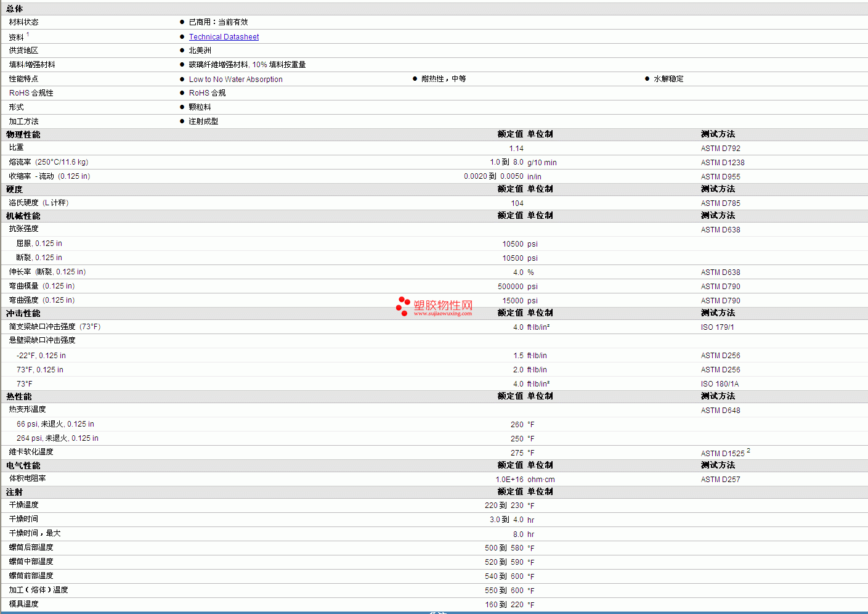This screenshot has height=614, width=868.
Task: Select the "熔流率 (250°C/11.6 kg)" row label
Action: [x=49, y=162]
